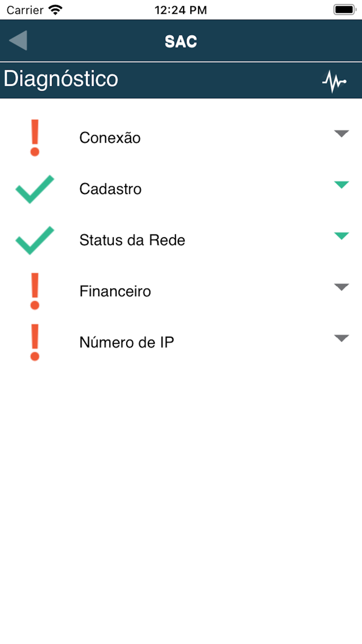Expand the Status da Rede arrow
362x644 pixels.
(x=341, y=236)
